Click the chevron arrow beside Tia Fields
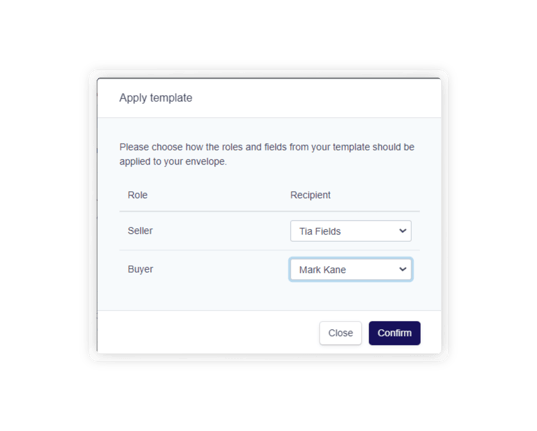Image resolution: width=537 pixels, height=431 pixels. coord(403,231)
